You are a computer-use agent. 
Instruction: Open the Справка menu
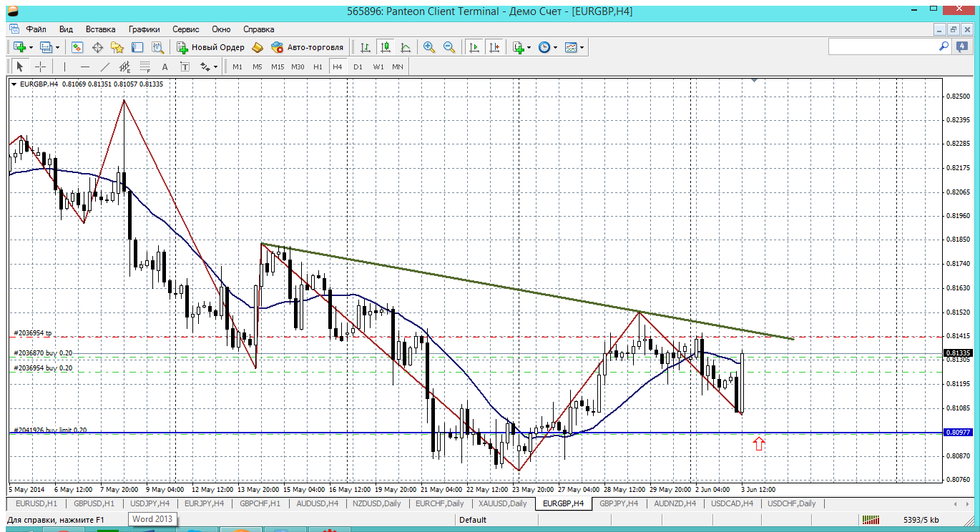[259, 29]
